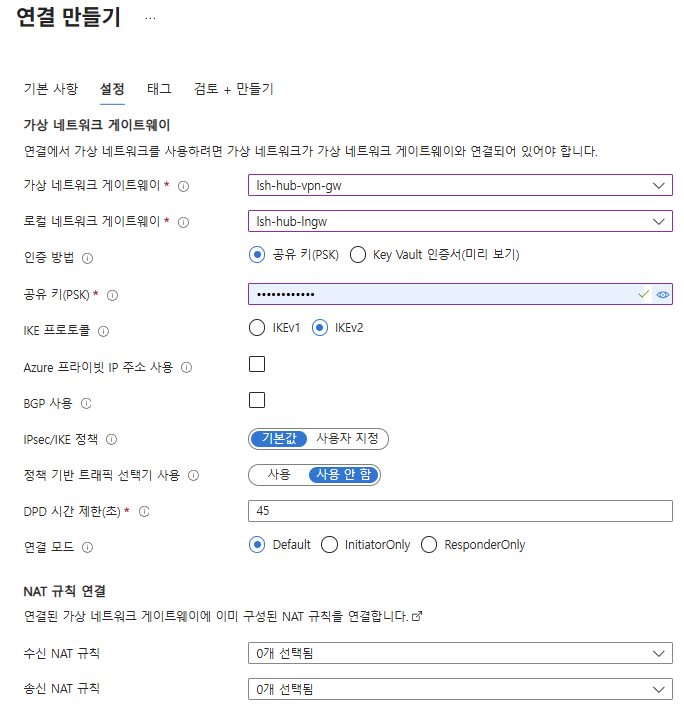
Task: Click info icon next to 가상 네트워크 게이트웨이
Action: coord(183,186)
